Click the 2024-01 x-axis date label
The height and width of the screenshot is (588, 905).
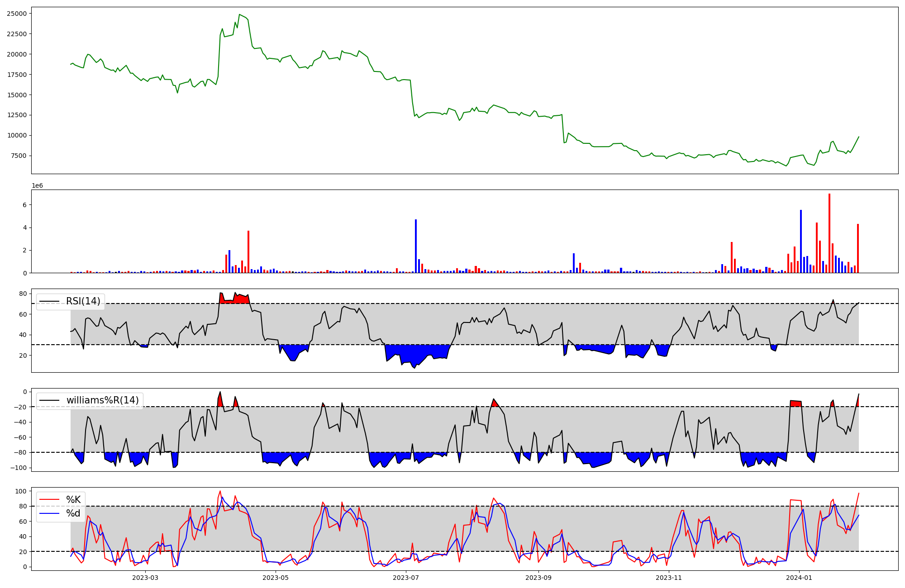click(799, 578)
